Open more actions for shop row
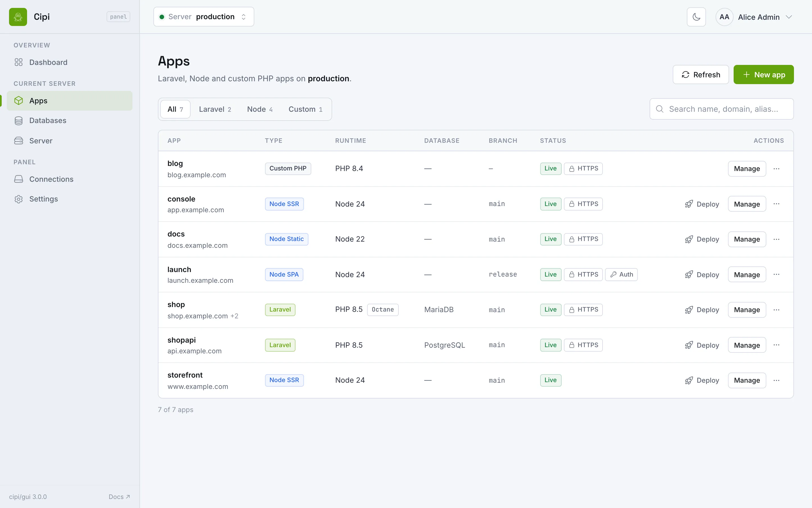This screenshot has width=812, height=508. tap(776, 310)
